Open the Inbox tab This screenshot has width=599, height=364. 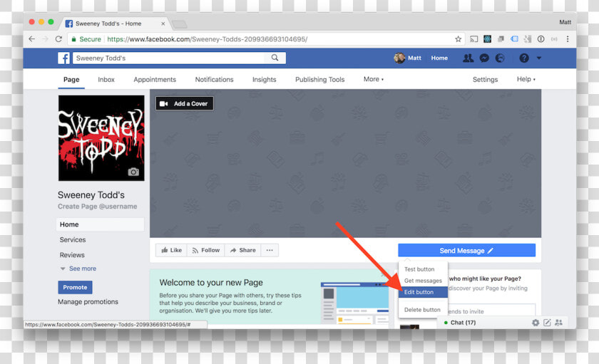(106, 79)
